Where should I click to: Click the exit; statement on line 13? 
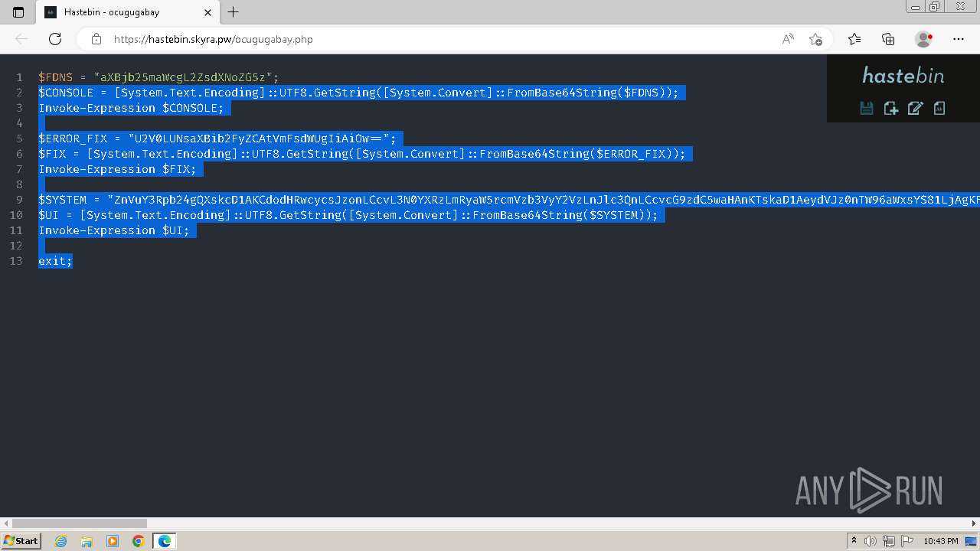click(56, 261)
